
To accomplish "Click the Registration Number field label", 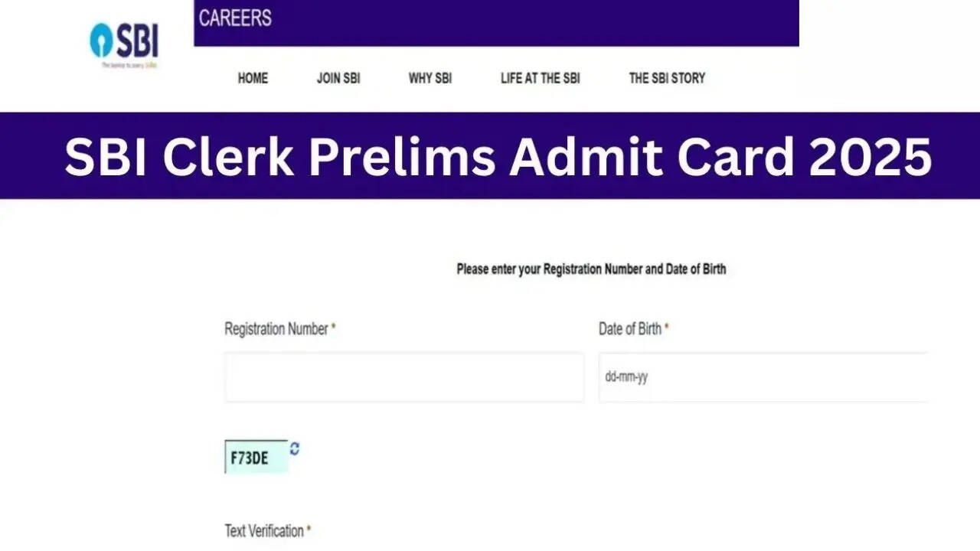I will tap(276, 329).
